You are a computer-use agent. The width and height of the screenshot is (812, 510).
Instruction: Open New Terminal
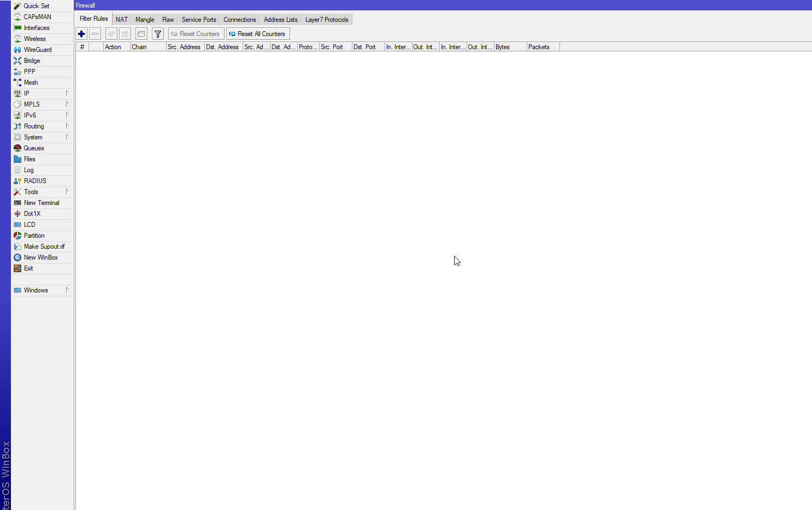pyautogui.click(x=43, y=203)
